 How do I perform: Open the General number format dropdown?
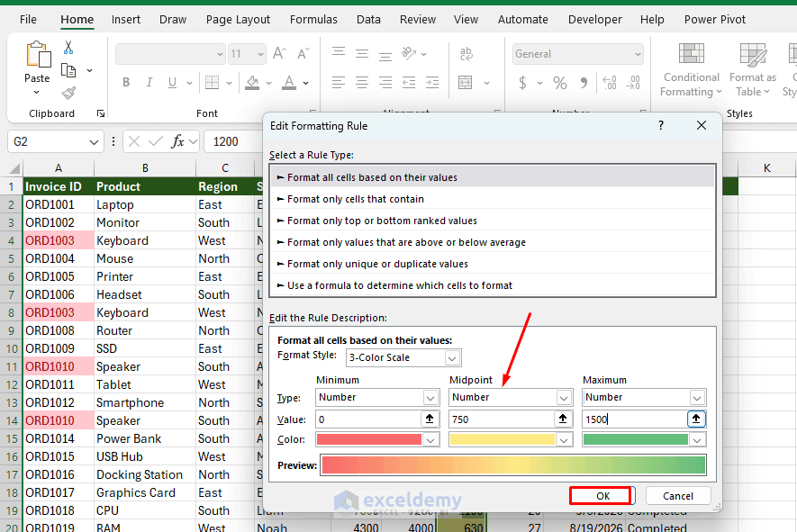(638, 54)
